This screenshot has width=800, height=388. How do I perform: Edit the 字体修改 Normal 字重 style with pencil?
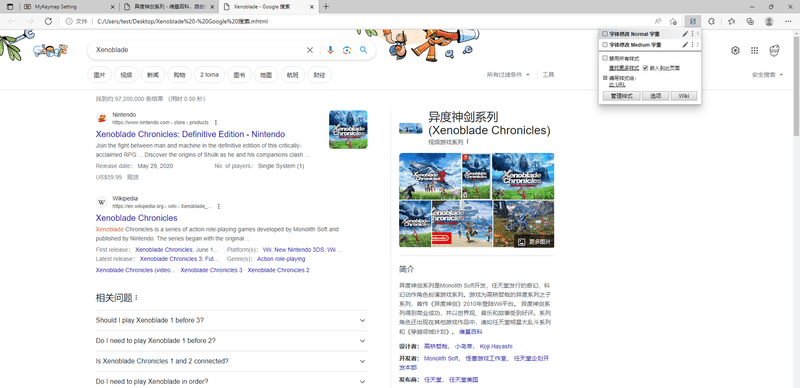(x=685, y=34)
